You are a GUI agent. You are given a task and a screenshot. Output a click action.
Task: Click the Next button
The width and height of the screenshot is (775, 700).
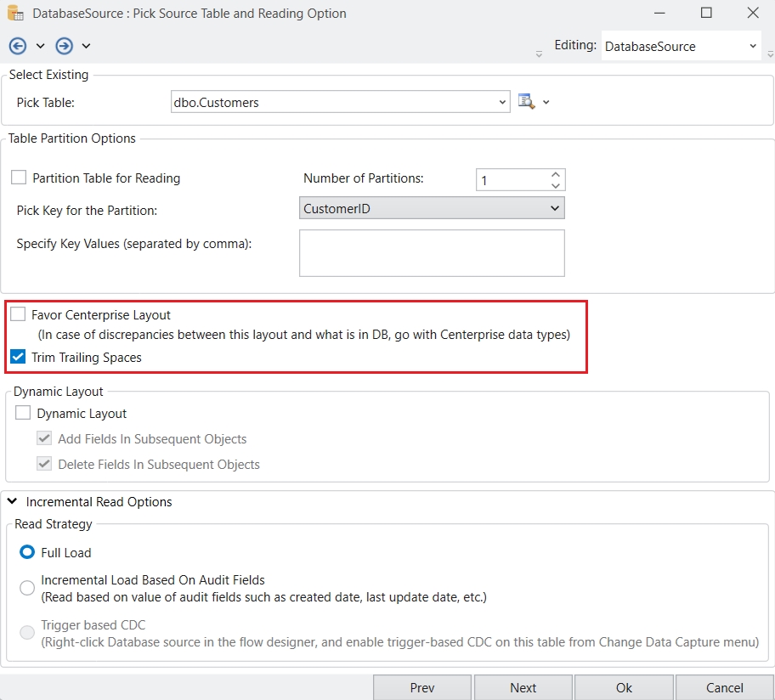coord(523,687)
